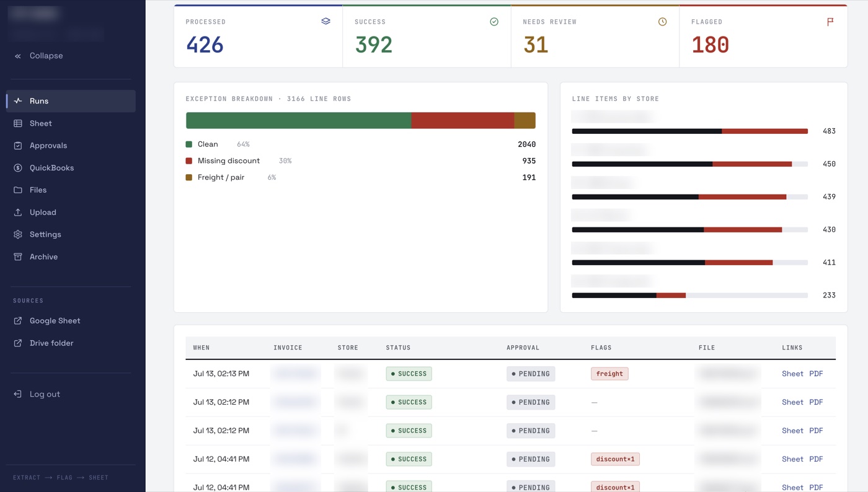Click the Collapse sidebar chevron icon
Viewport: 868px width, 492px height.
(x=18, y=56)
